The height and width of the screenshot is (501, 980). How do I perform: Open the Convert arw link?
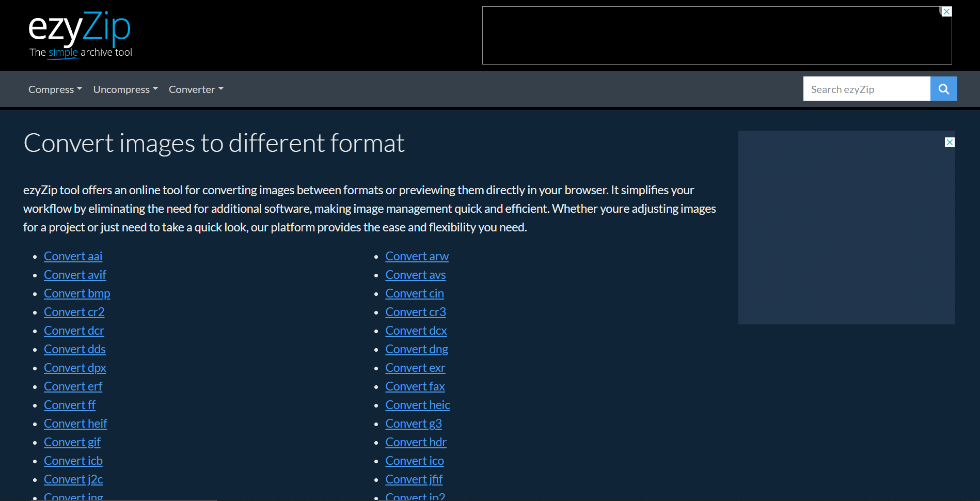417,256
